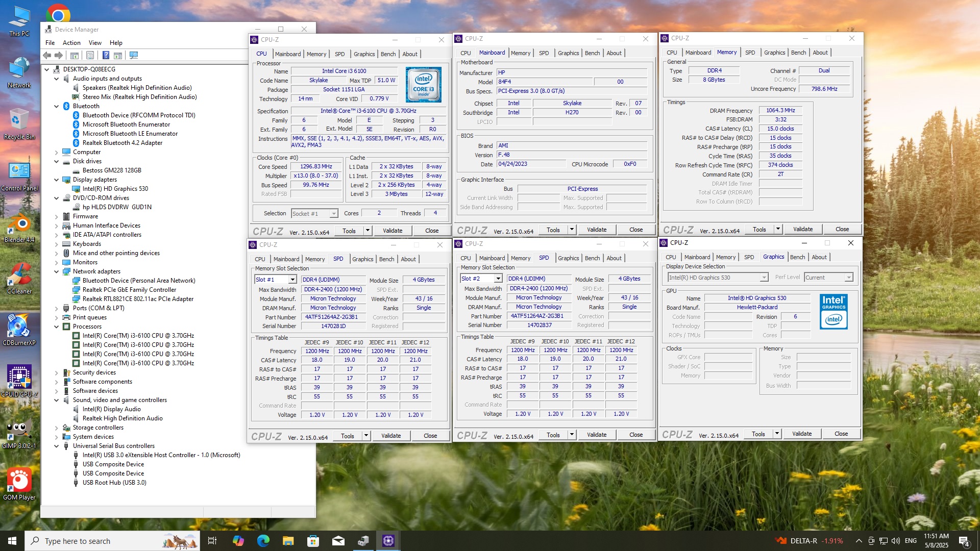This screenshot has height=551, width=980.
Task: Select Bestoss GM228 128GB disk drive
Action: [112, 170]
